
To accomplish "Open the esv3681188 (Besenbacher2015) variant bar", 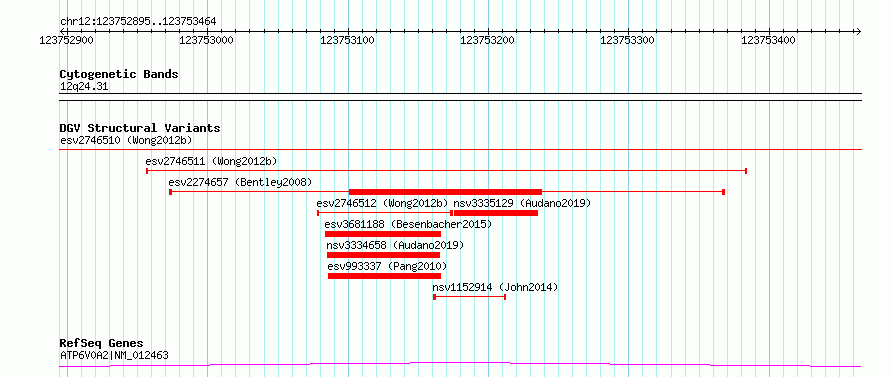I will 383,234.
